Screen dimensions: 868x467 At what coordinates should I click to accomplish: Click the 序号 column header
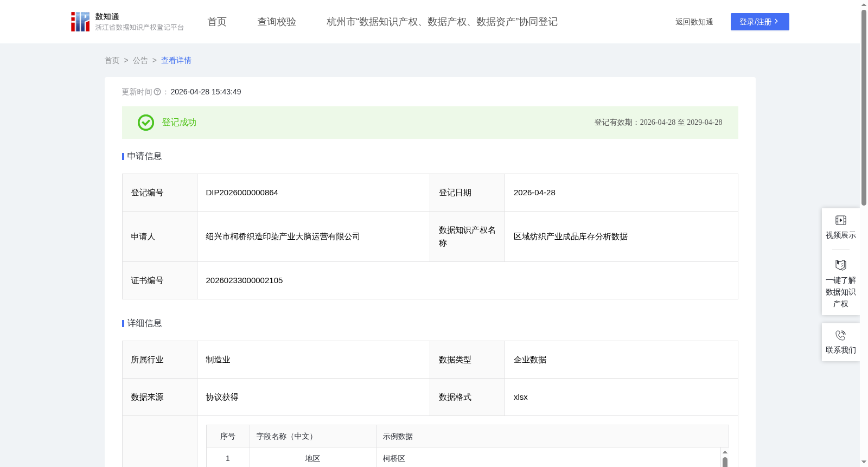tap(228, 437)
